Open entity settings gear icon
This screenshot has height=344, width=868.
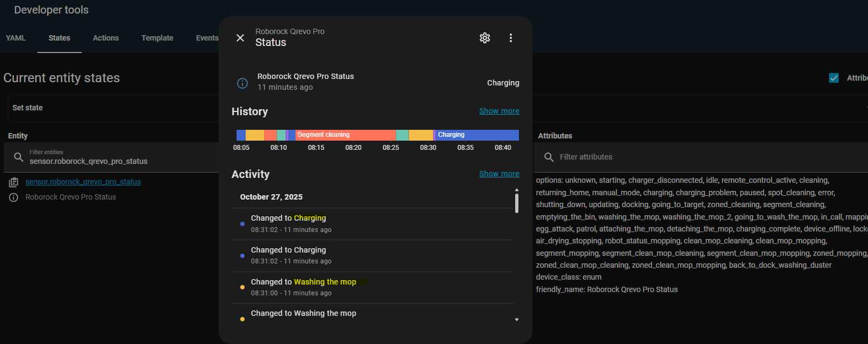click(x=485, y=38)
